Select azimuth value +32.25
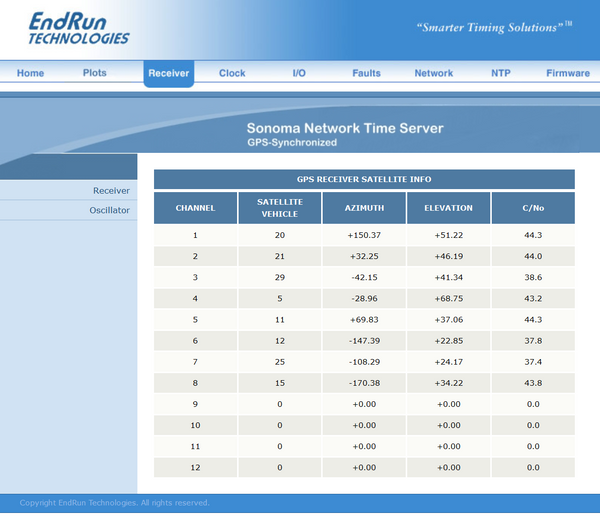Screen dimensions: 600x522 pyautogui.click(x=364, y=256)
